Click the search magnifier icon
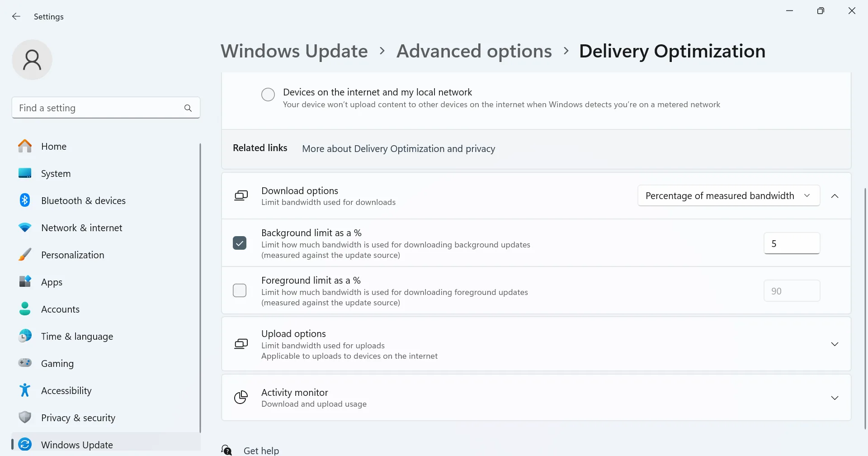 pyautogui.click(x=188, y=108)
